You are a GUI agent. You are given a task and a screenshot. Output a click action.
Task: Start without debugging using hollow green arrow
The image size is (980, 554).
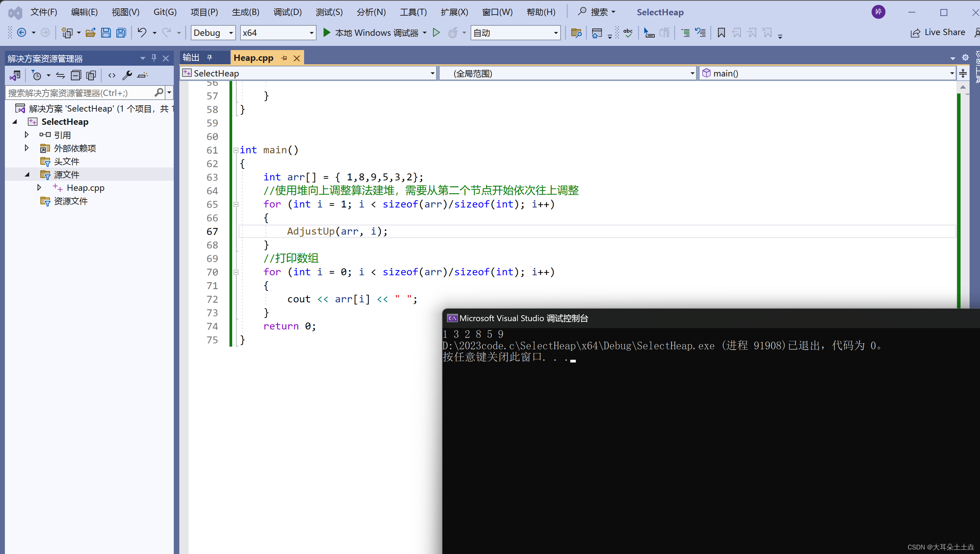point(436,33)
